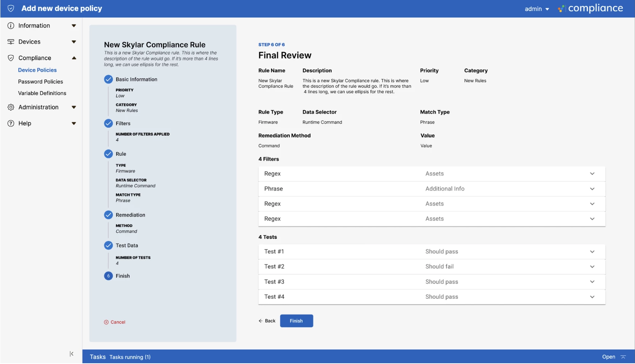Open the admin user dropdown
Viewport: 635px width, 364px height.
point(537,9)
